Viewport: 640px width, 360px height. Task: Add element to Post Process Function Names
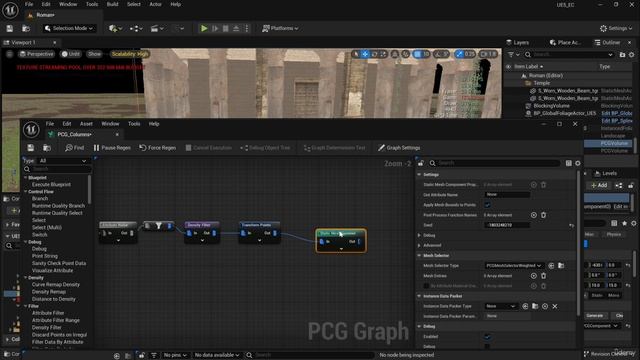pos(533,215)
